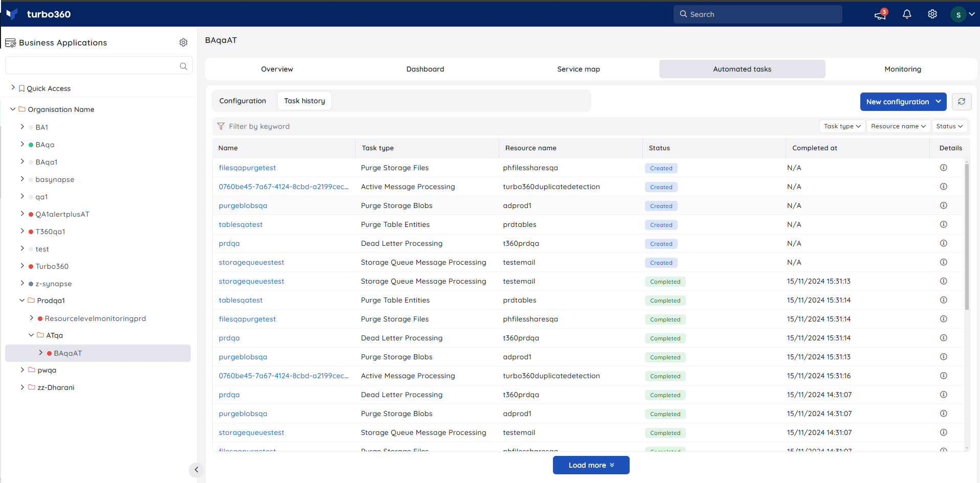Expand the Resourcelevelmonitoringprd node

[x=31, y=318]
